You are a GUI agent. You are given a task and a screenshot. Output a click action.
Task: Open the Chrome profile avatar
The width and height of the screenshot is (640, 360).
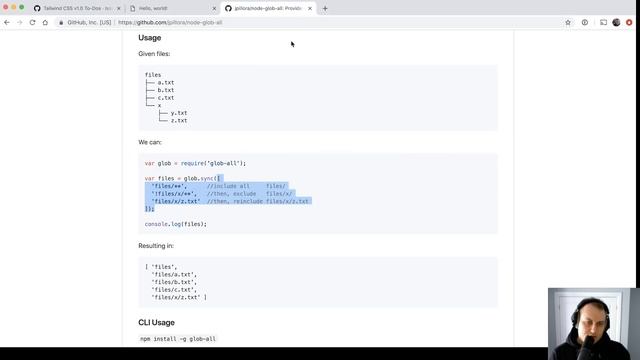tap(616, 22)
